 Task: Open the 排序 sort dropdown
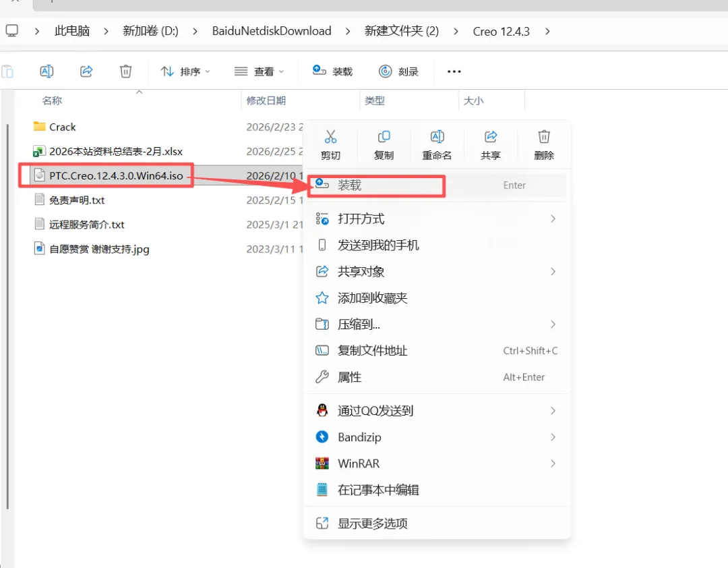coord(185,72)
